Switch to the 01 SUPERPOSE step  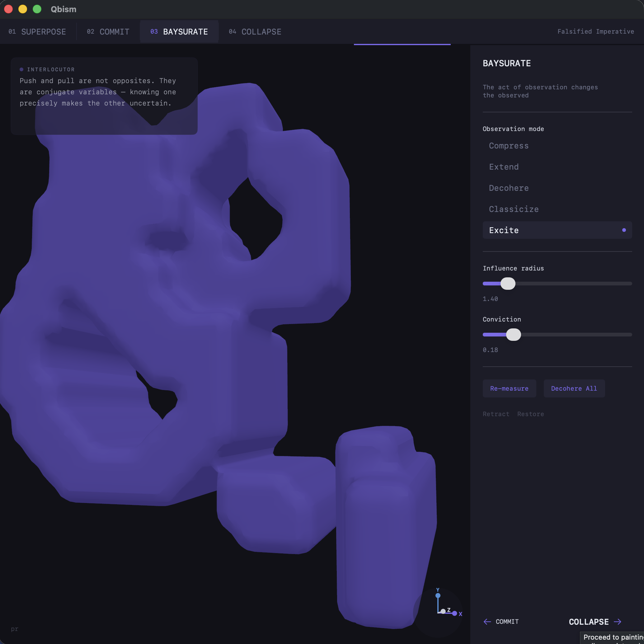[x=37, y=31]
